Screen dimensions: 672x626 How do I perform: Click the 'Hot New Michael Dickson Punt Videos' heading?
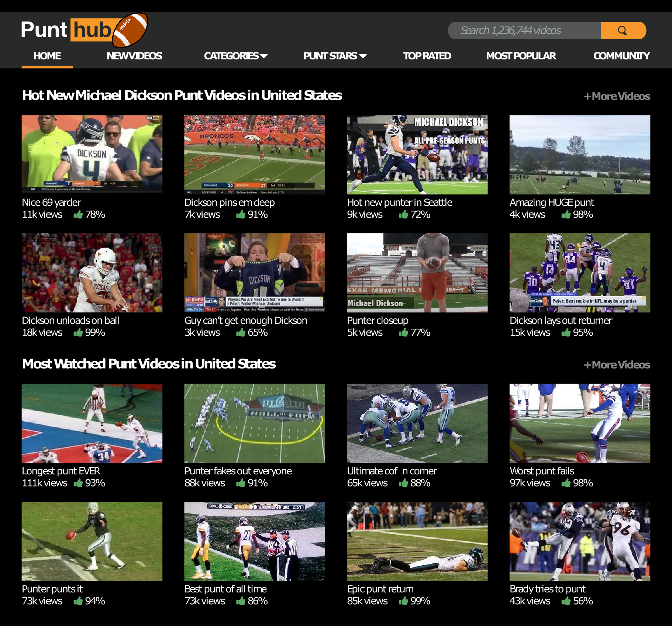pyautogui.click(x=182, y=95)
